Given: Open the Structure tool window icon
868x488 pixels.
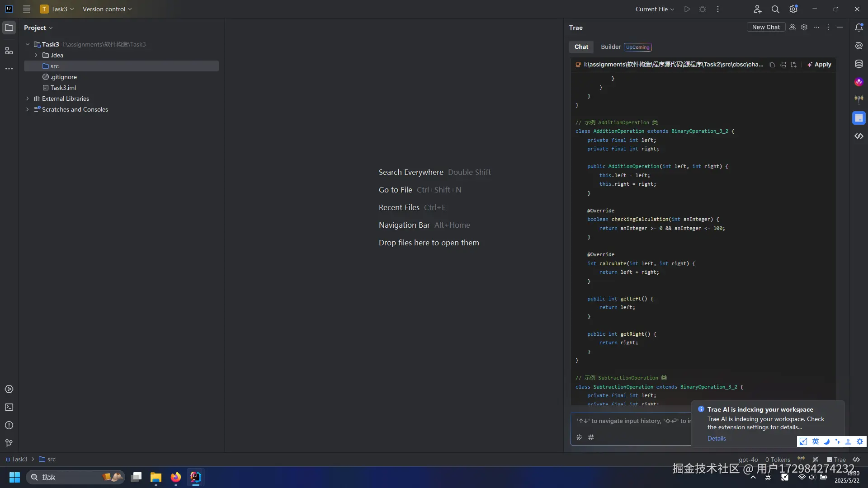Looking at the screenshot, I should coord(9,51).
